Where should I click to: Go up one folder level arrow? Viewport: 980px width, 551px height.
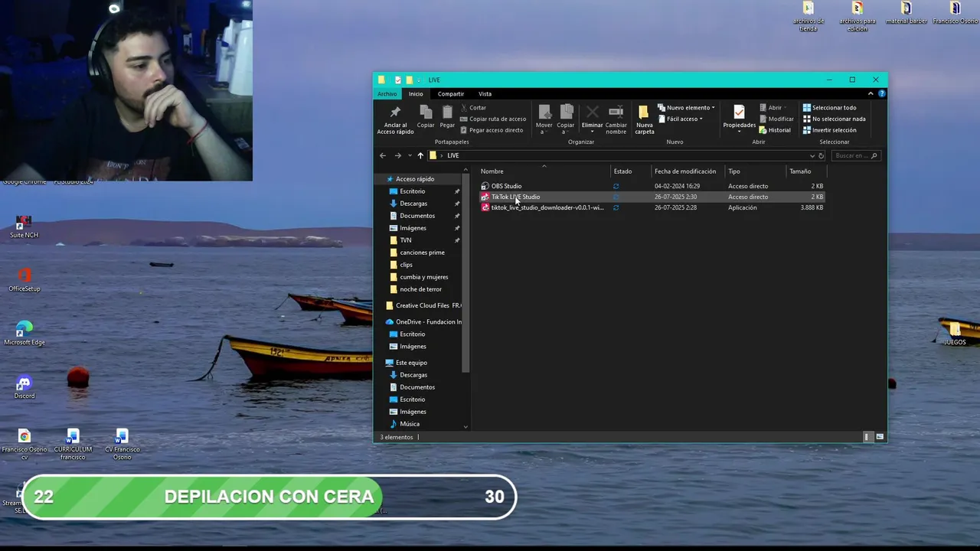(420, 155)
